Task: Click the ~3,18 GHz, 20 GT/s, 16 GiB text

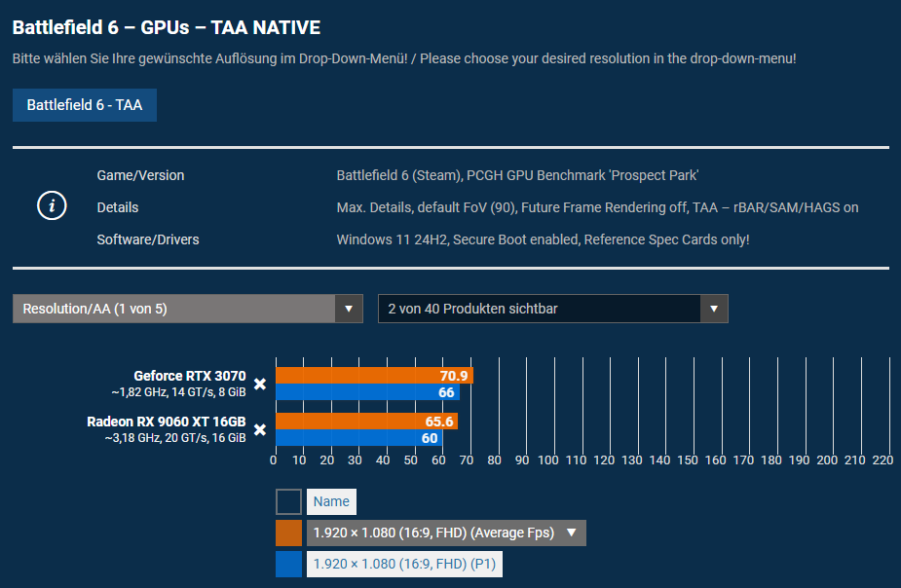Action: (x=175, y=438)
